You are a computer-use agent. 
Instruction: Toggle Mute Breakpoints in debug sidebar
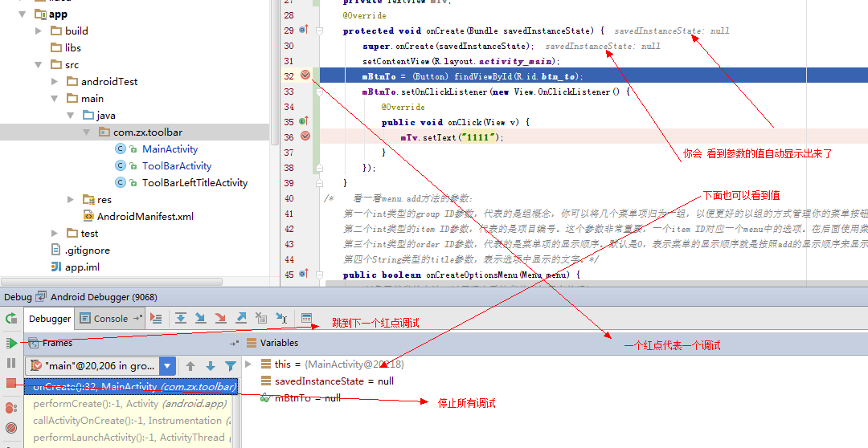11,428
